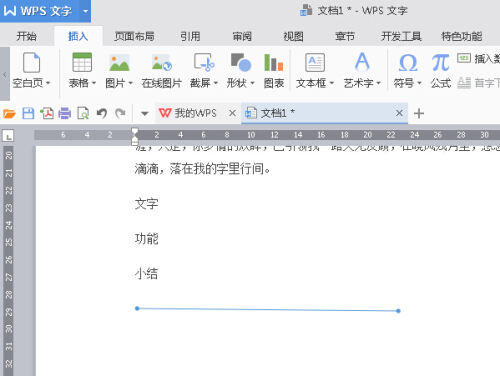Insert a blank page with 空白页 icon
Screen dimensions: 500x376
pos(32,62)
